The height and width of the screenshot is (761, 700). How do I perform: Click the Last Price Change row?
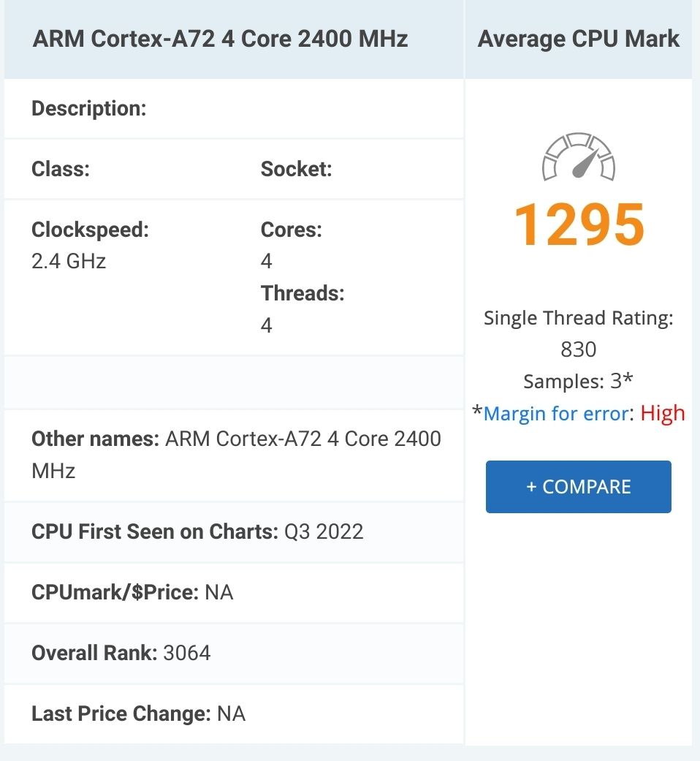138,713
